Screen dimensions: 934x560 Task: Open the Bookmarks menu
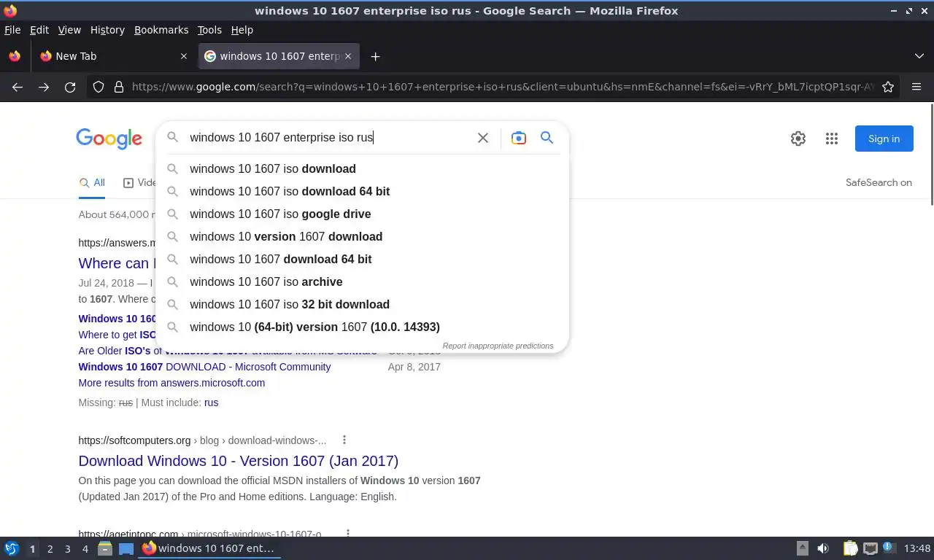[161, 30]
